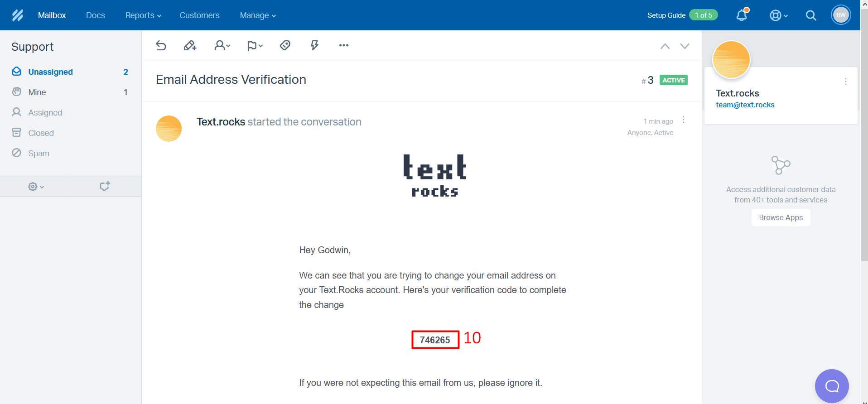Open the tag icon in toolbar
This screenshot has width=868, height=404.
(x=285, y=45)
